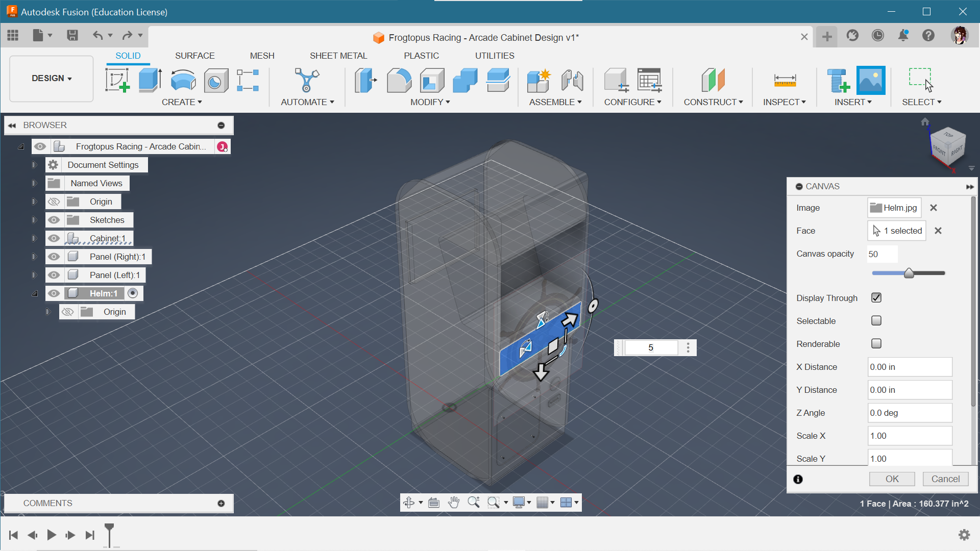Open the CONSTRUCT dropdown menu

(x=714, y=102)
